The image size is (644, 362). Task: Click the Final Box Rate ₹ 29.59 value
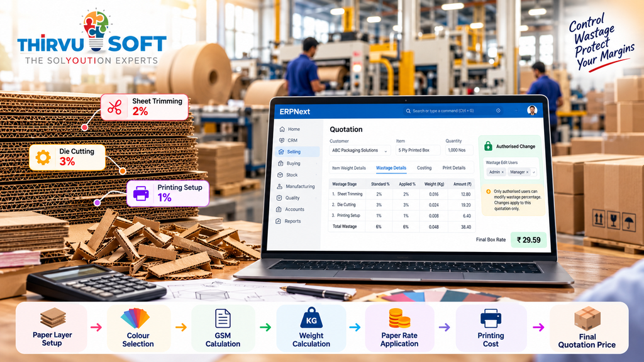(x=528, y=240)
